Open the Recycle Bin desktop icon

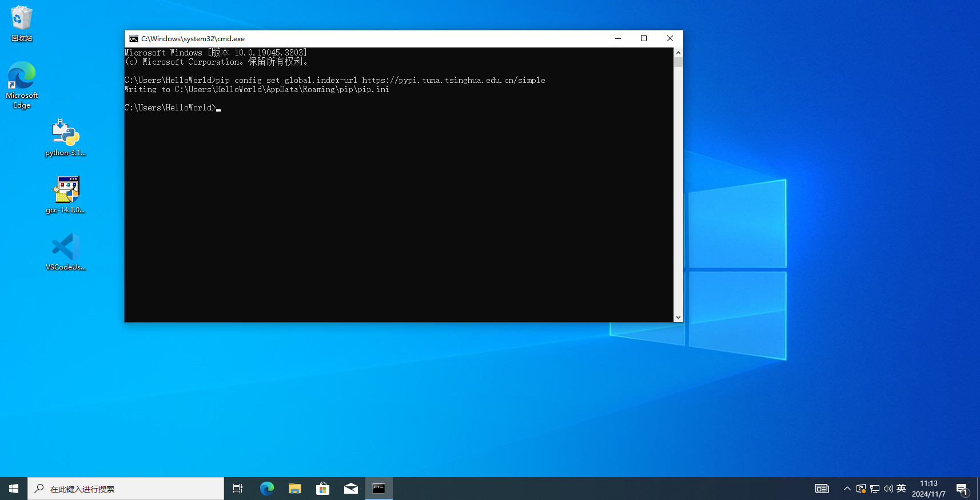[22, 23]
